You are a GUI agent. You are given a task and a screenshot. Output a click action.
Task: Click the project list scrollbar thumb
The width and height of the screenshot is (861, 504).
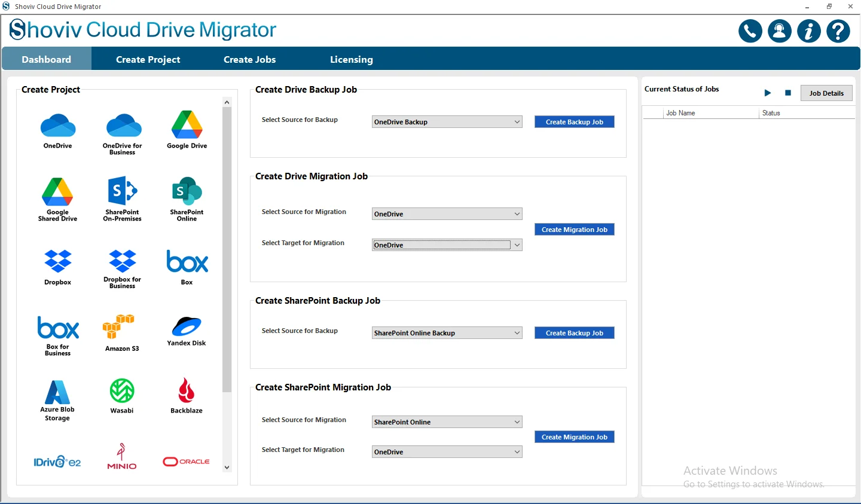pos(227,250)
